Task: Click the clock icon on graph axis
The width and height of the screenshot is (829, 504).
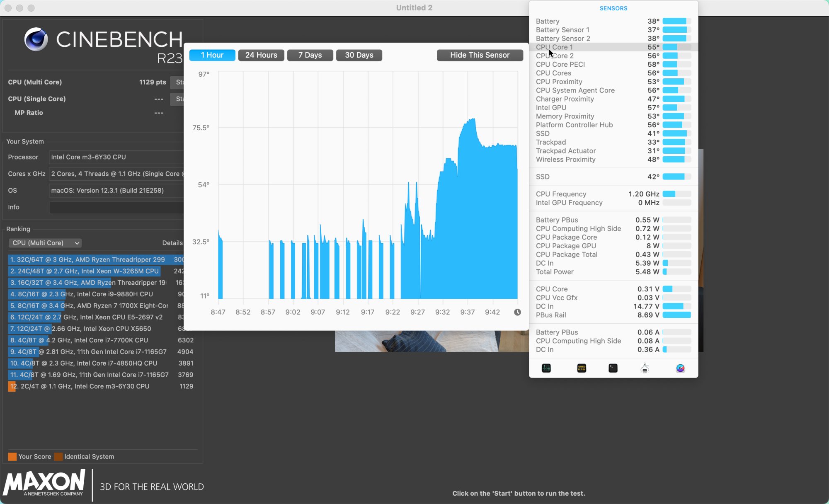Action: click(x=517, y=312)
